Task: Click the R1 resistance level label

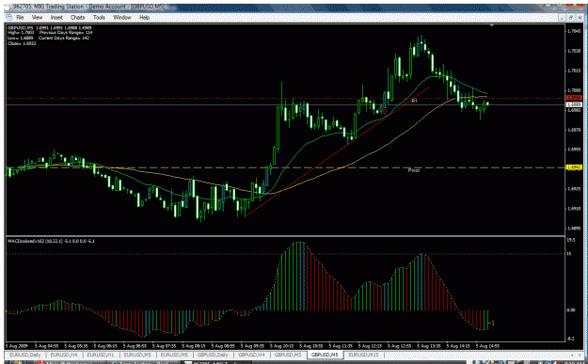Action: coord(414,102)
